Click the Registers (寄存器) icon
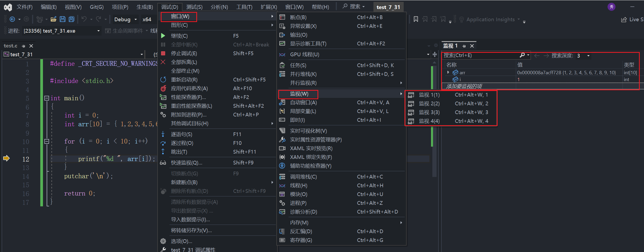This screenshot has width=644, height=252. 282,240
